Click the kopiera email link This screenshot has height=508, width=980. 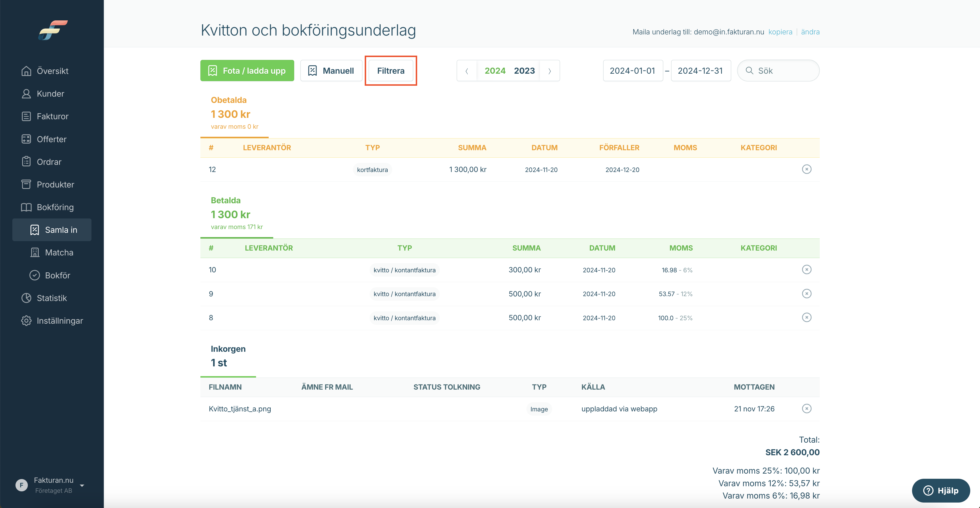(780, 32)
